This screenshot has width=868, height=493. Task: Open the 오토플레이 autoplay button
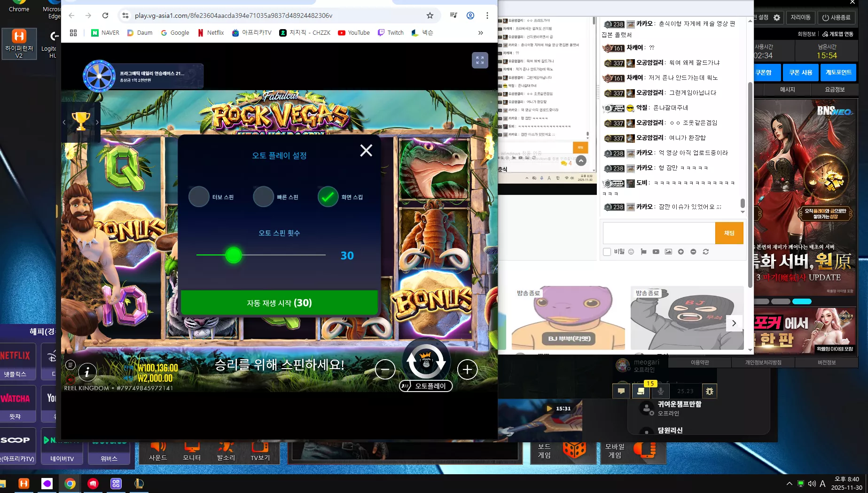pyautogui.click(x=426, y=386)
